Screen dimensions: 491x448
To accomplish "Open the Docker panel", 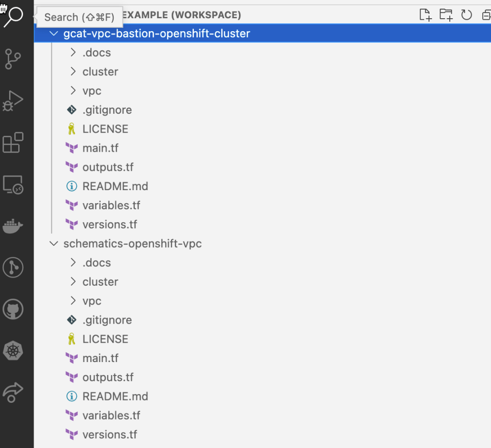I will tap(13, 226).
